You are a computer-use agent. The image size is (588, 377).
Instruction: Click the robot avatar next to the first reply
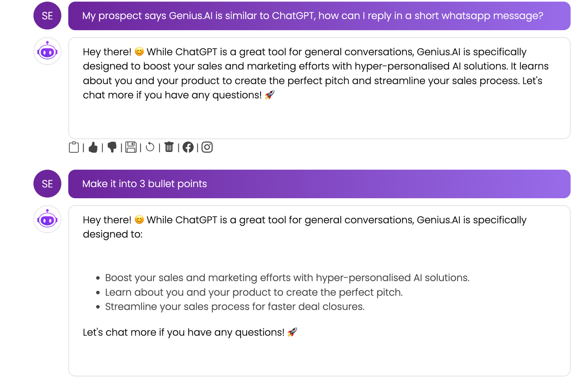(47, 51)
